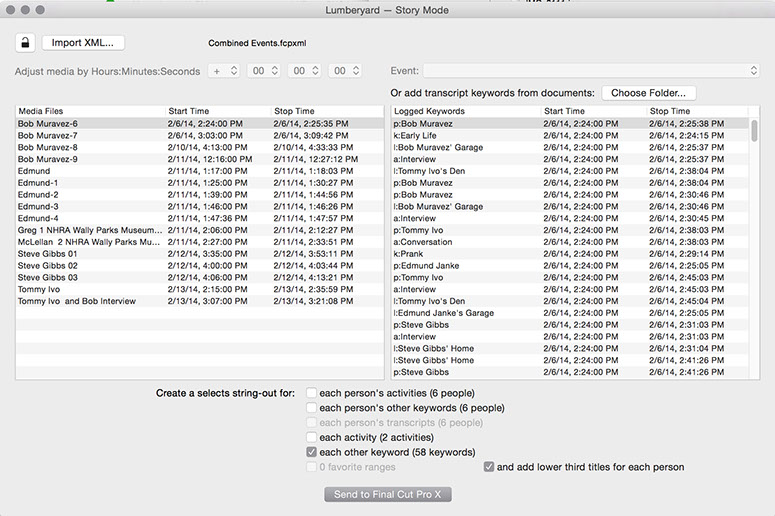
Task: Select the p:Edmund Janke keyword
Action: pos(570,266)
